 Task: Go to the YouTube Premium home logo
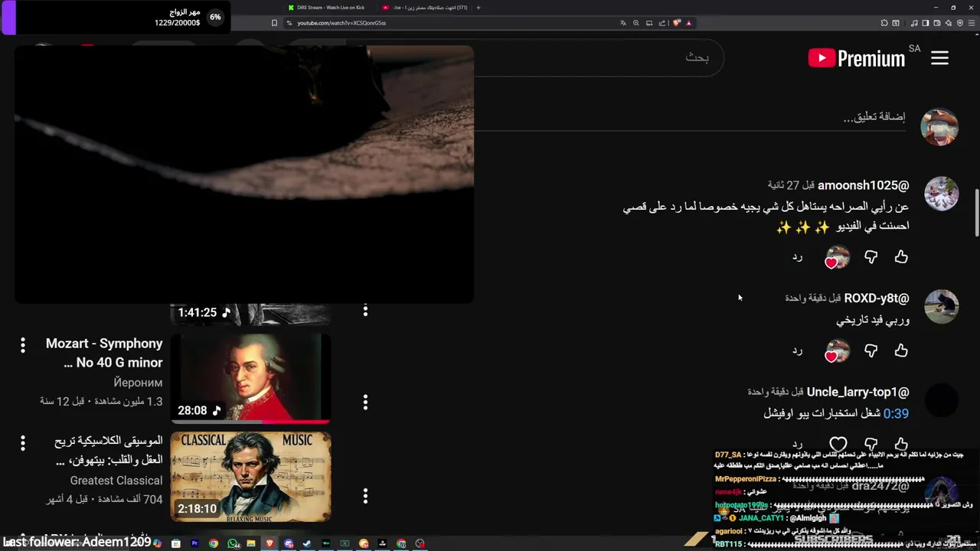pos(857,58)
